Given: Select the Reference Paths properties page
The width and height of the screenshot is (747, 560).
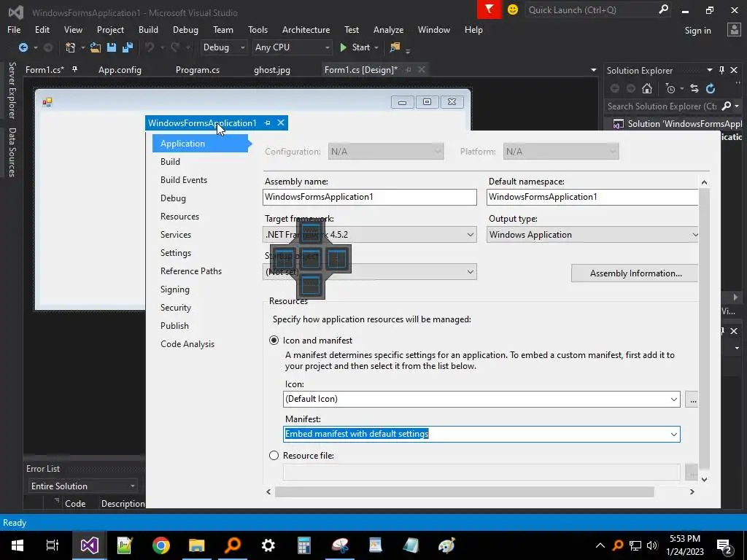Looking at the screenshot, I should coord(191,271).
